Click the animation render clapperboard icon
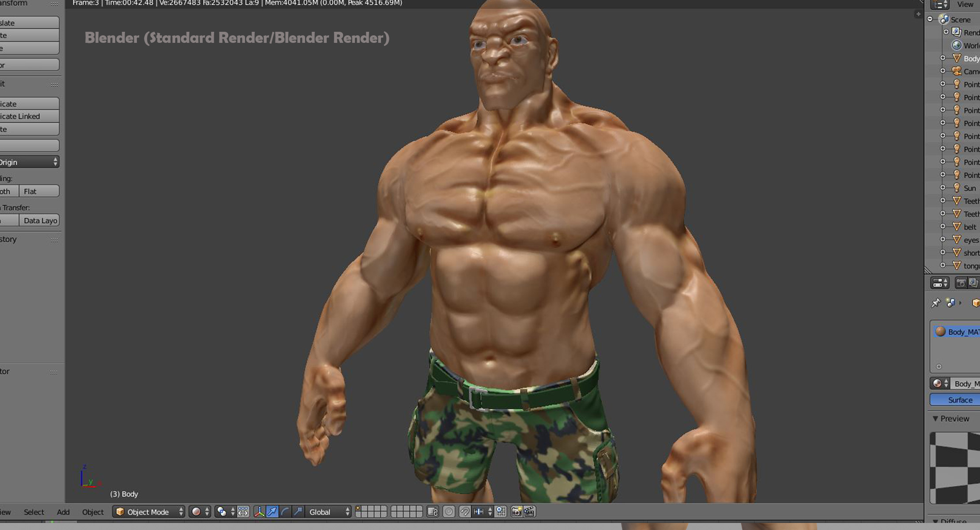 point(530,512)
